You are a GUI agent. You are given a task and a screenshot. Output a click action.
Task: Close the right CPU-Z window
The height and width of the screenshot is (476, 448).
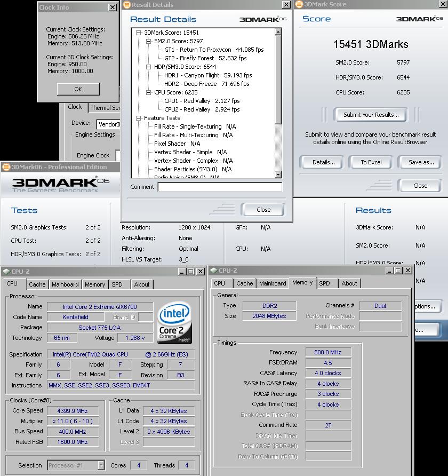click(x=408, y=271)
